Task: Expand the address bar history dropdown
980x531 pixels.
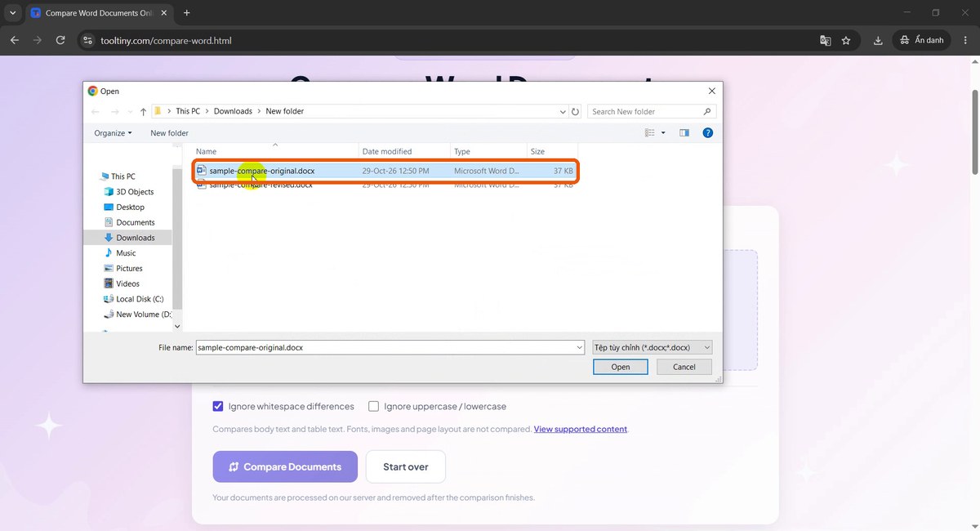Action: click(x=563, y=112)
